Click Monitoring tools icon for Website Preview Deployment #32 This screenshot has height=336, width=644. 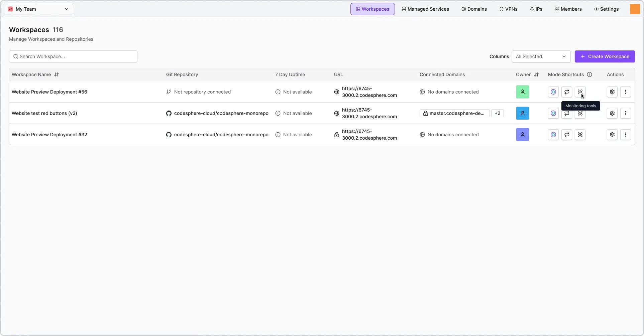coord(580,135)
